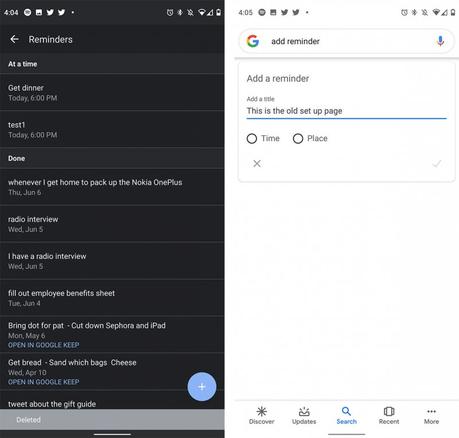The width and height of the screenshot is (459, 438).
Task: Tap the alarm icon in the left phone status bar
Action: tap(170, 13)
